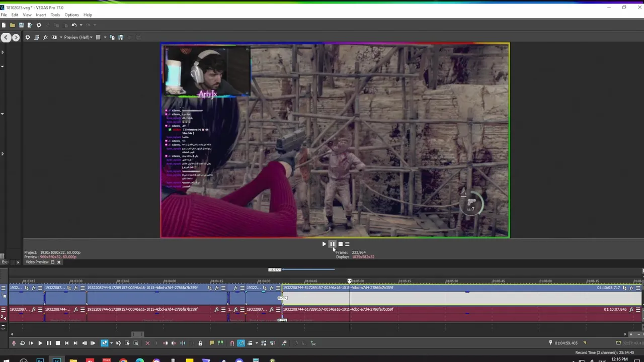
Task: Select the Zoom Edit tool
Action: click(136, 343)
